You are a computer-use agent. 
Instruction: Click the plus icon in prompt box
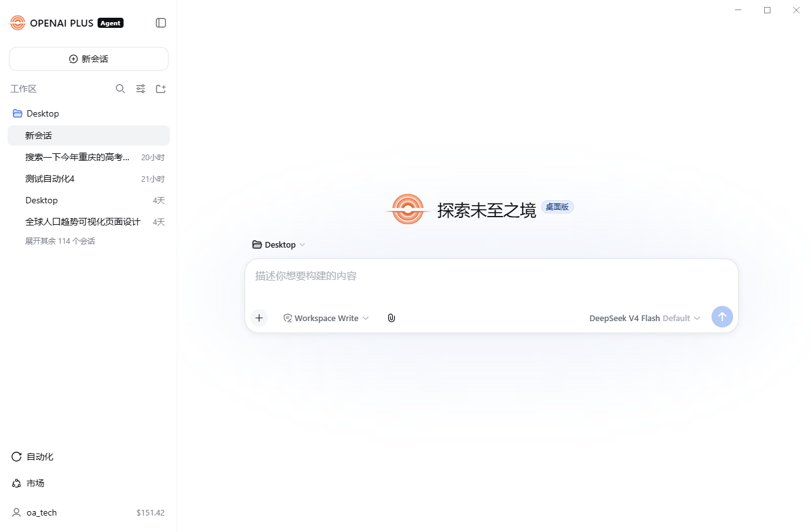click(x=259, y=318)
